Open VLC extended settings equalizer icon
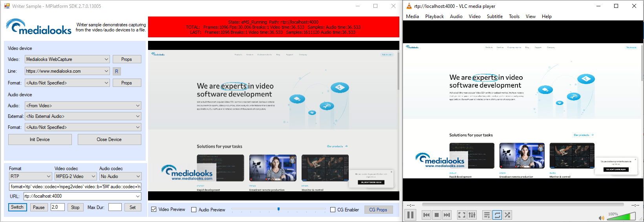This screenshot has width=644, height=222. (472, 215)
